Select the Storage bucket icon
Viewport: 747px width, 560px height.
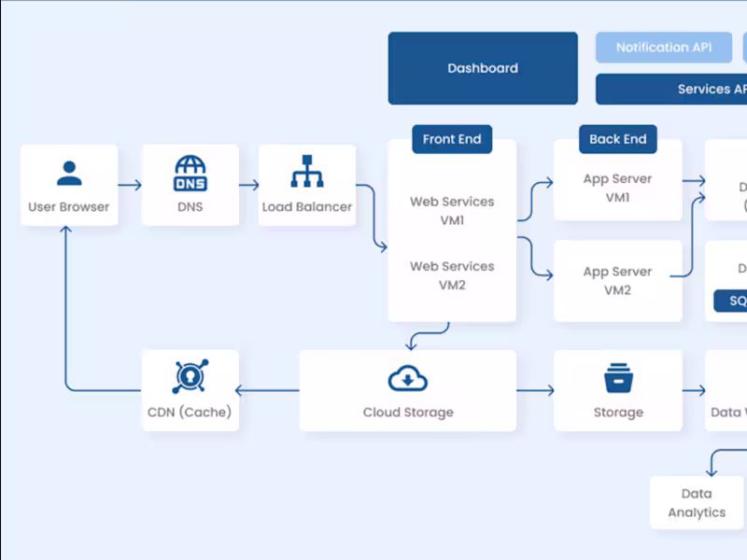pyautogui.click(x=618, y=379)
